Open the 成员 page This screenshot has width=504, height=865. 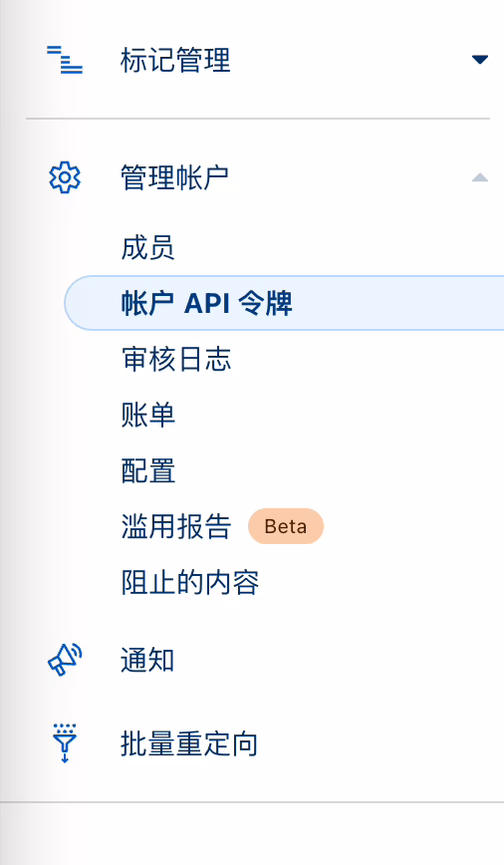[147, 247]
